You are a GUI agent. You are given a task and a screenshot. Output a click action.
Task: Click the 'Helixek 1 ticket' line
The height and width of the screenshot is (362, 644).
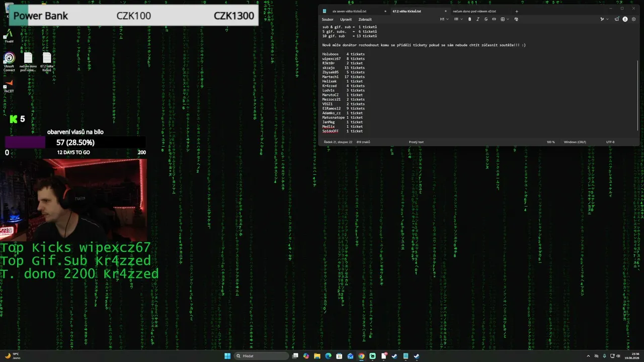tap(343, 81)
